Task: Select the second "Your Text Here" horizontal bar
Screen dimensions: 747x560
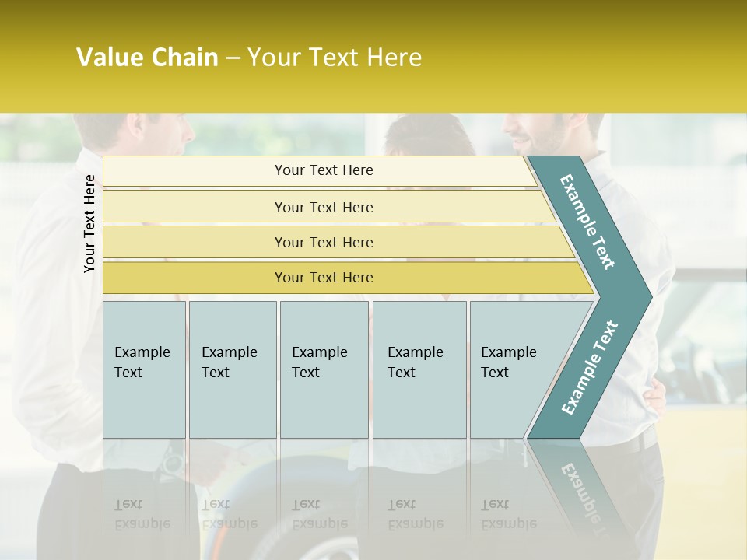Action: click(x=323, y=207)
